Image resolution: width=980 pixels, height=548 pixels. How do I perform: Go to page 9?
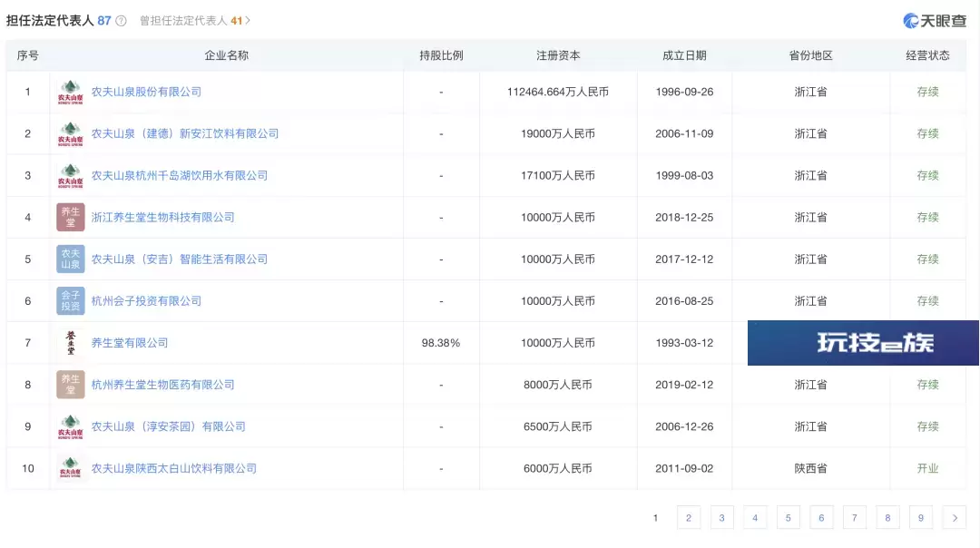tap(921, 518)
